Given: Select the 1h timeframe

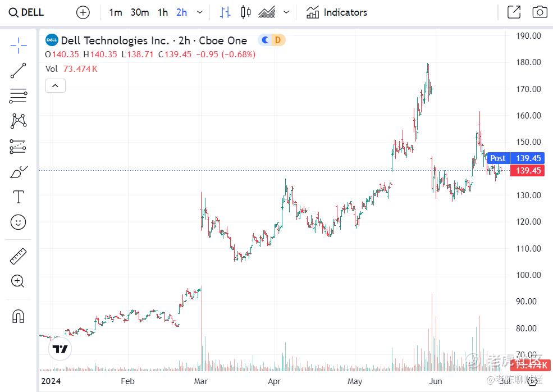Looking at the screenshot, I should (x=163, y=13).
